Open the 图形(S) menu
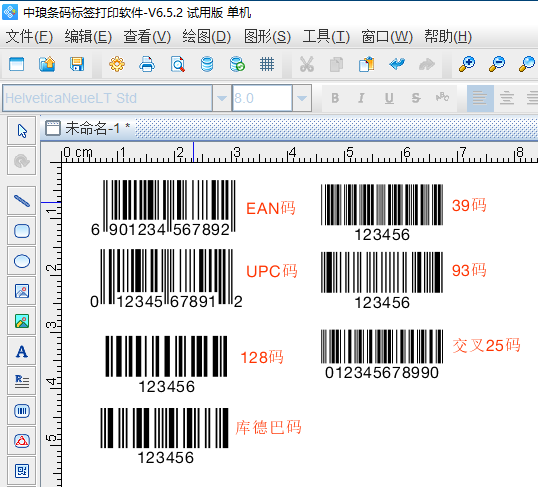538x487 pixels. 267,36
